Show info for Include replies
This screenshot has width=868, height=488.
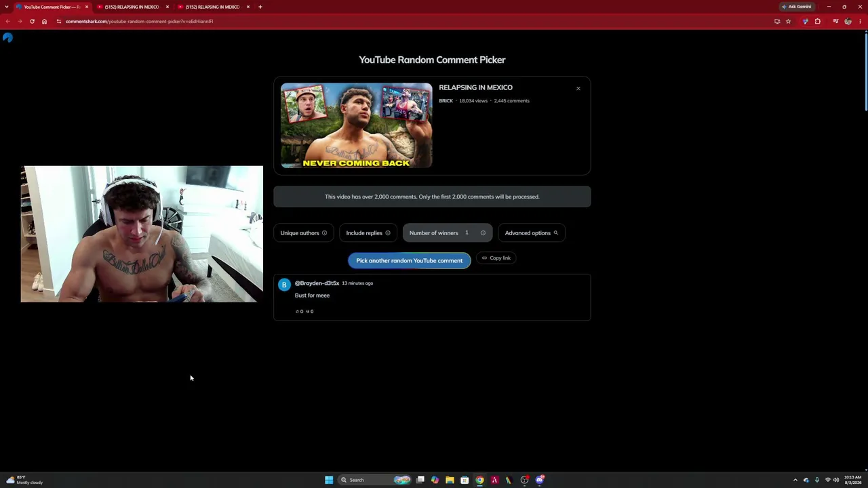coord(388,233)
